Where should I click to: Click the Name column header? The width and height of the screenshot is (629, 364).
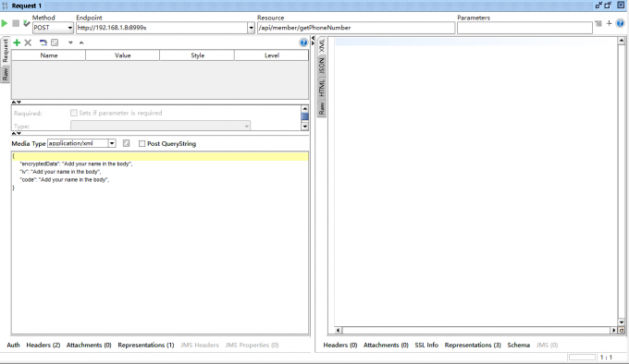coord(48,55)
